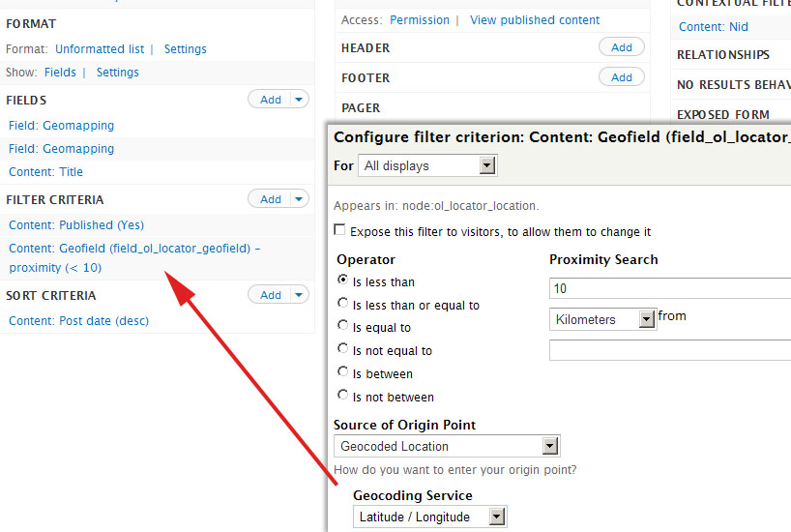Choose 'Is less than or equal to'
Viewport: 791px width, 532px height.
pos(343,305)
